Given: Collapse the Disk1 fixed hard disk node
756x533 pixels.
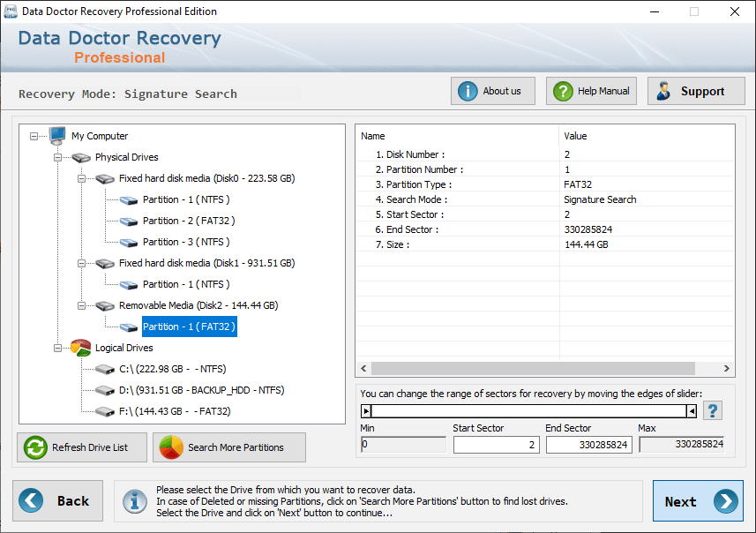Looking at the screenshot, I should (x=81, y=263).
